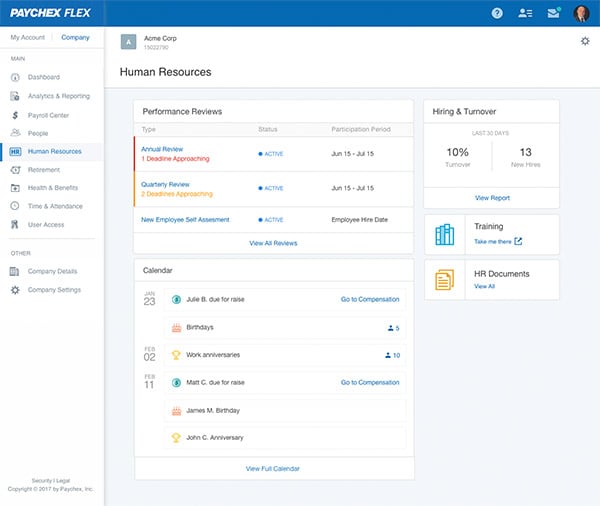Click the Matt C. raise dollar icon
Viewport: 600px width, 506px height.
click(x=176, y=382)
